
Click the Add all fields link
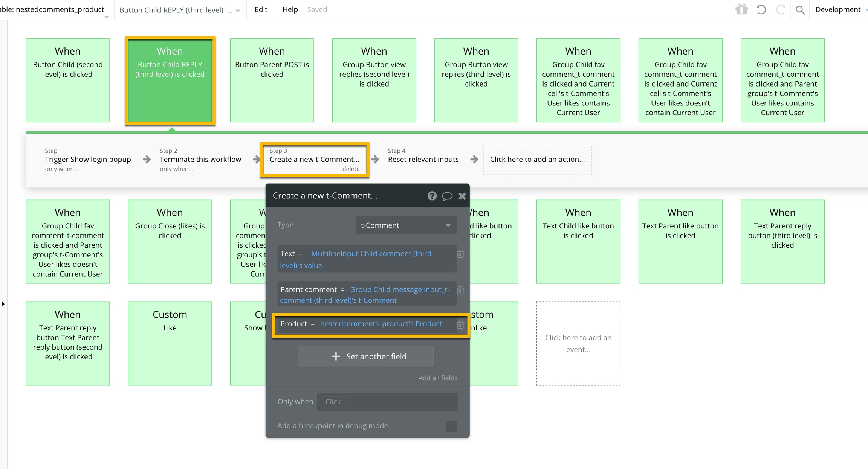tap(438, 378)
